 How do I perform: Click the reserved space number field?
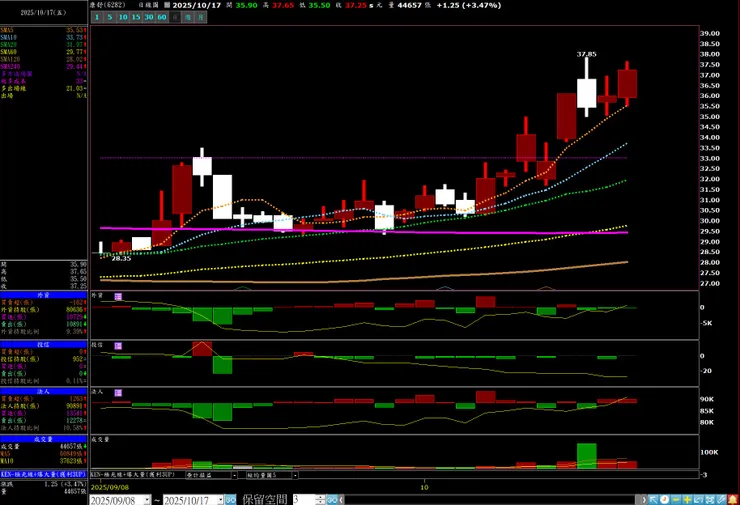301,498
